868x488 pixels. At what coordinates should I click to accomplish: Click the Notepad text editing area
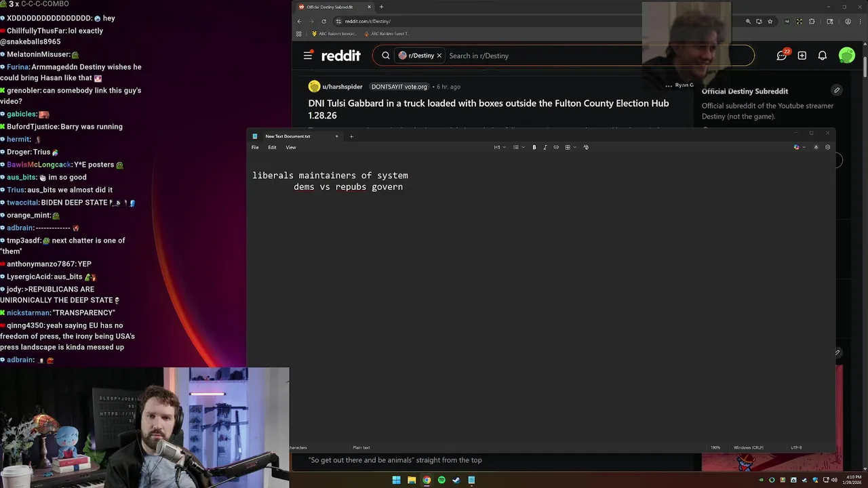(x=541, y=298)
